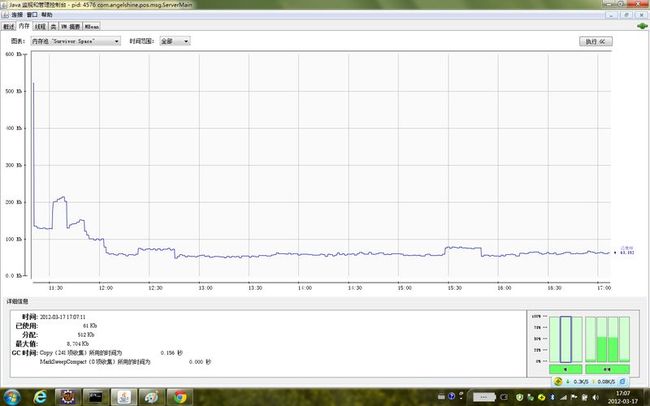This screenshot has width=650, height=406.
Task: Click the green connection status icon
Action: 642,26
